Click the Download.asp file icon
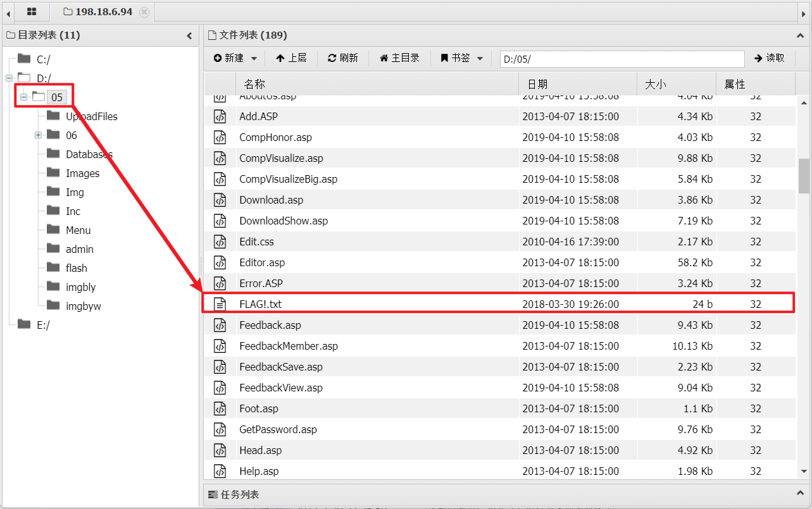Viewport: 812px width, 509px height. (x=220, y=200)
